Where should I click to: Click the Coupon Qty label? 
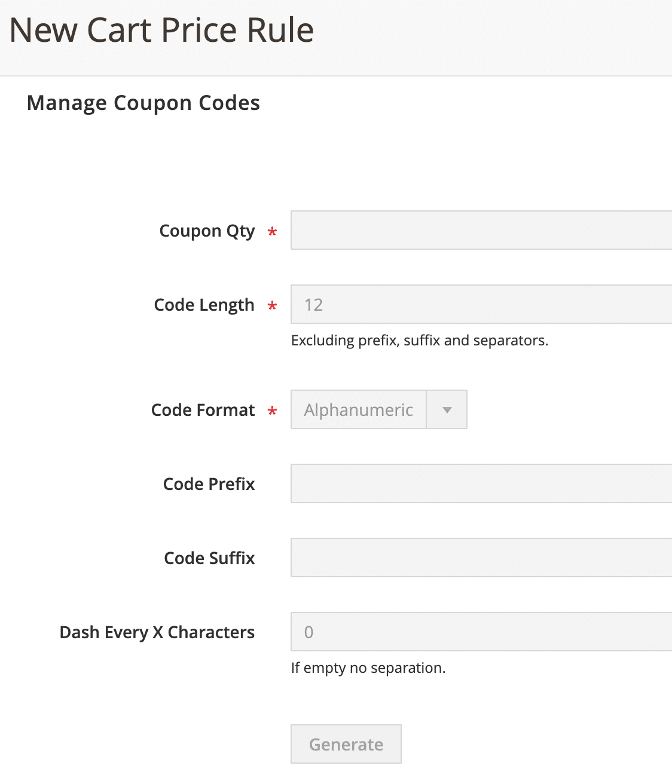(207, 231)
